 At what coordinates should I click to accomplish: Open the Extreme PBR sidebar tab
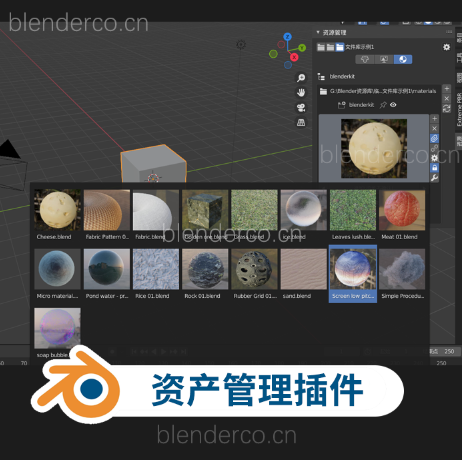pos(459,110)
